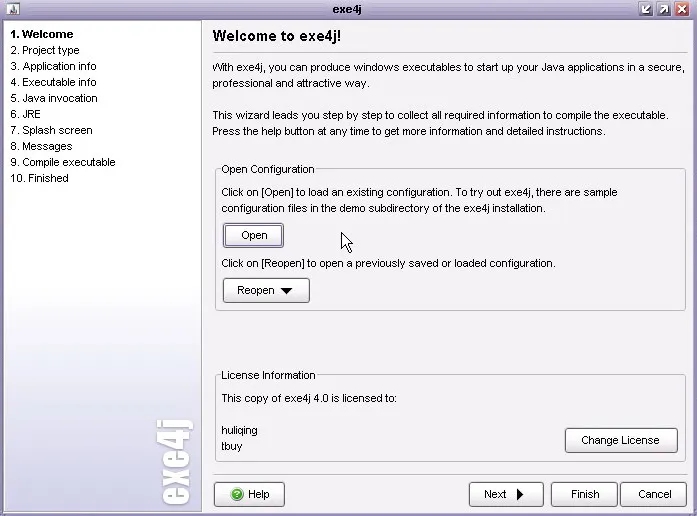Screen dimensions: 697x516
Task: Minimize the exe4j window
Action: pos(645,9)
